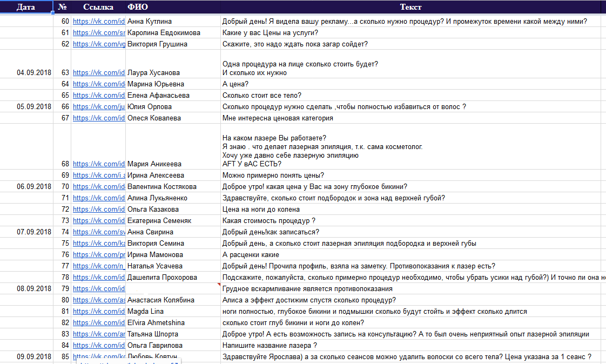Open Наталья Усачева's vk.com link

[x=98, y=266]
